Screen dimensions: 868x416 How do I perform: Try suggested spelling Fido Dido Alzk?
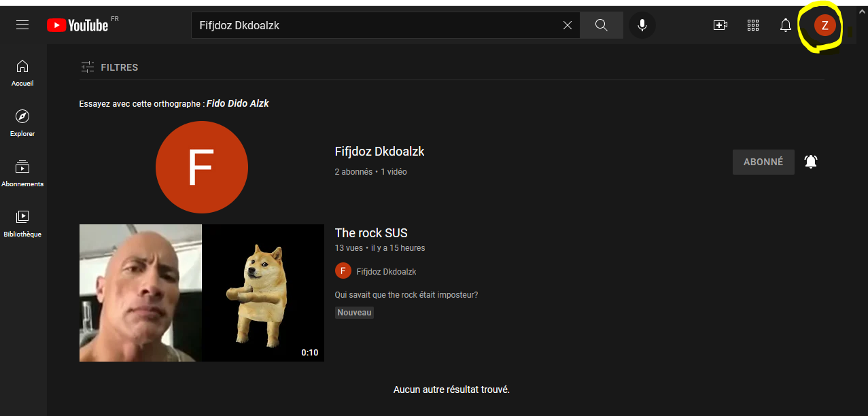(x=237, y=104)
